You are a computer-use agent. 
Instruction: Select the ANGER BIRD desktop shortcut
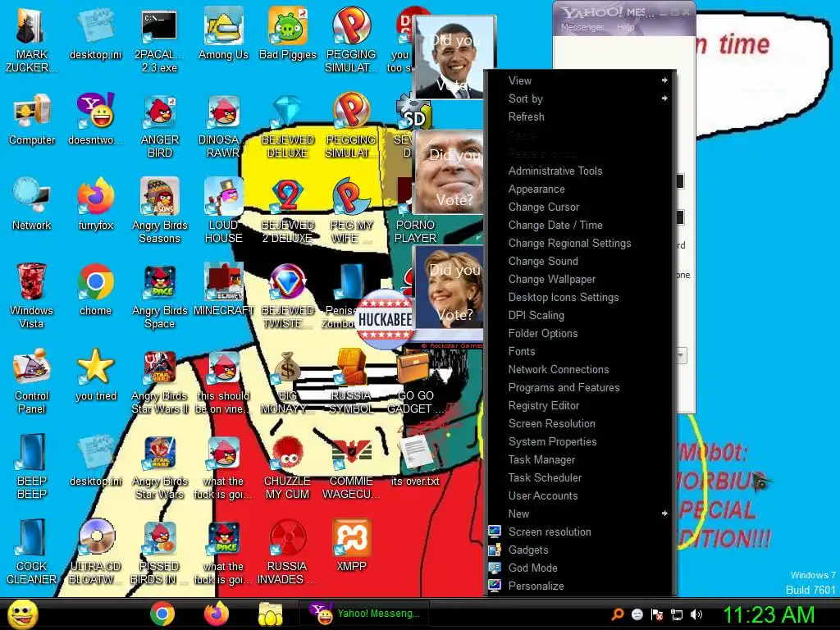pyautogui.click(x=160, y=126)
